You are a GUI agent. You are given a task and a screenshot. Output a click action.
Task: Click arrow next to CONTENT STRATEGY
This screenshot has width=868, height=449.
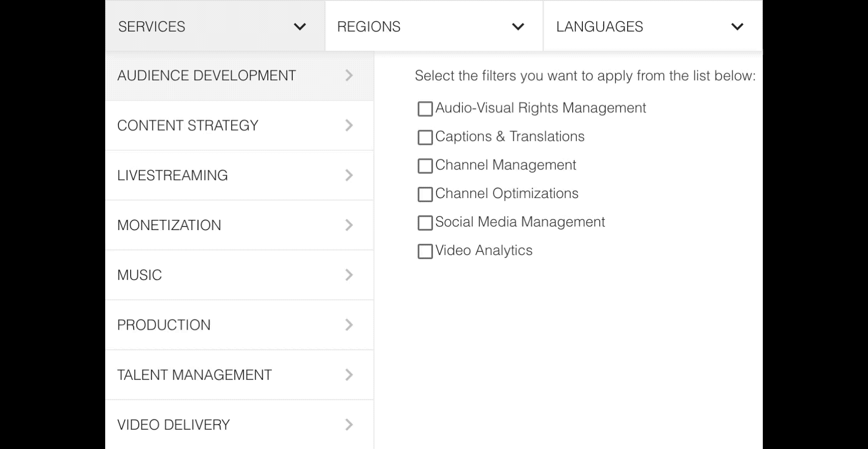coord(349,125)
